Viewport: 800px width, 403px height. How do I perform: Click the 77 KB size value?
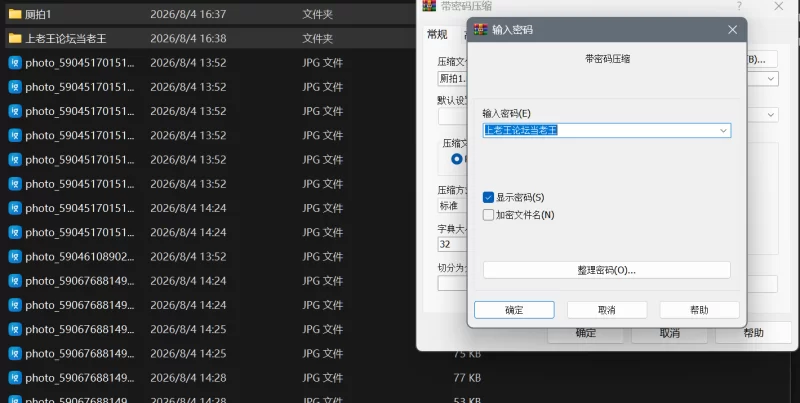click(x=467, y=378)
